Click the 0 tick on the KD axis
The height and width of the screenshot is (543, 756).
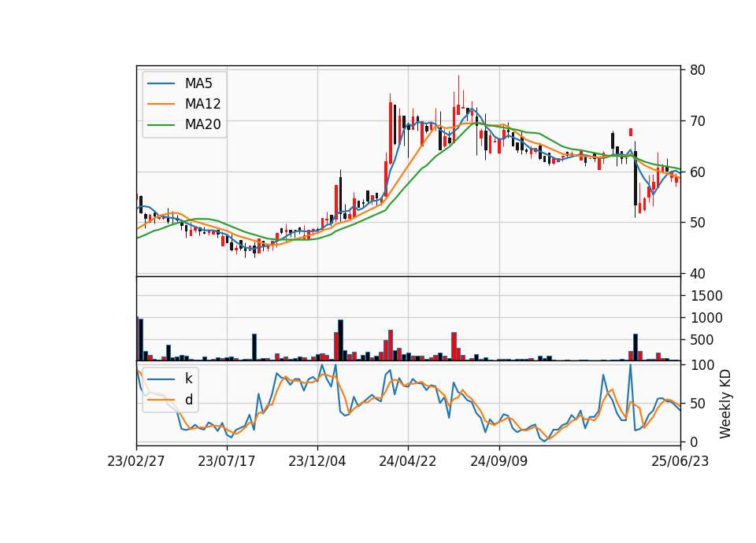(x=694, y=442)
